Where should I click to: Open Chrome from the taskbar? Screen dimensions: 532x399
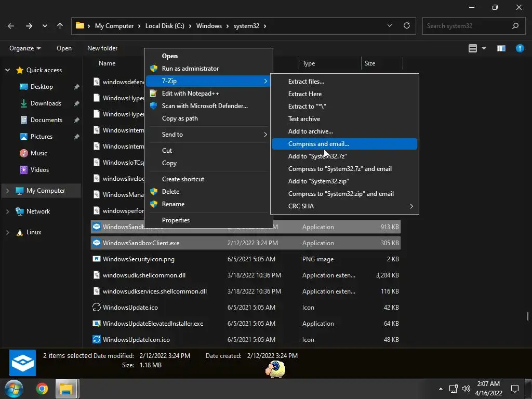coord(42,389)
